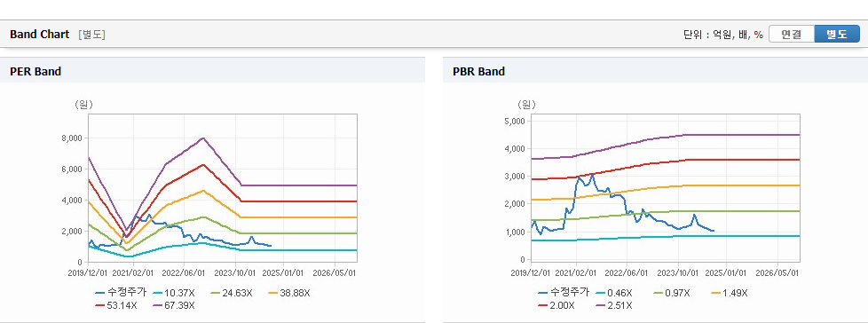This screenshot has width=868, height=323.
Task: Switch to the 연결 view button
Action: pyautogui.click(x=792, y=35)
